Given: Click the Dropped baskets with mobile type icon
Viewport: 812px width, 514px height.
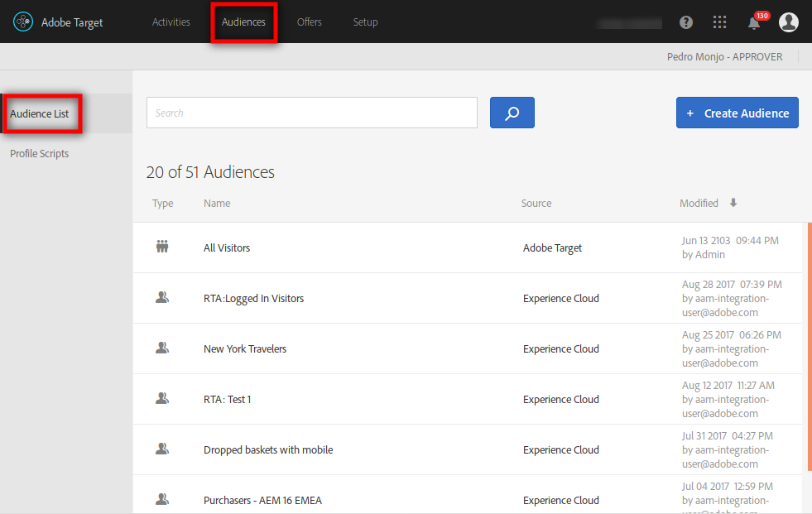Looking at the screenshot, I should (x=162, y=449).
